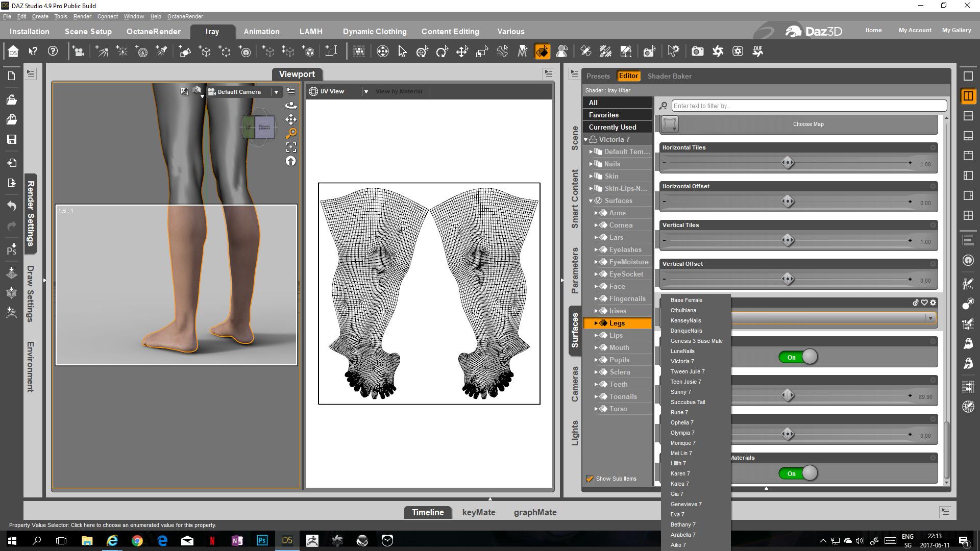Uncheck the Show Sub Items checkbox
The image size is (980, 551).
click(x=590, y=479)
